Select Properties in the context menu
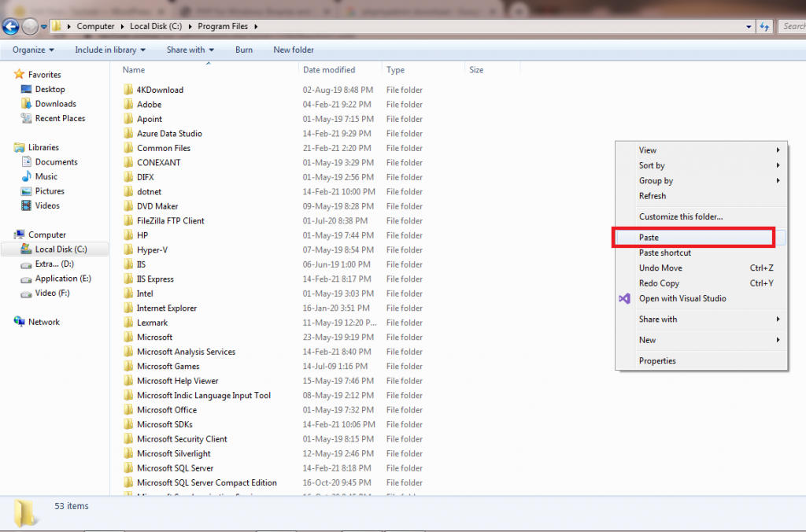 (657, 361)
